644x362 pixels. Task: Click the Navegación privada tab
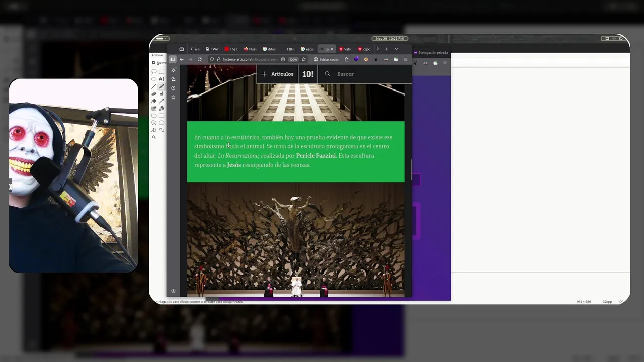click(431, 52)
